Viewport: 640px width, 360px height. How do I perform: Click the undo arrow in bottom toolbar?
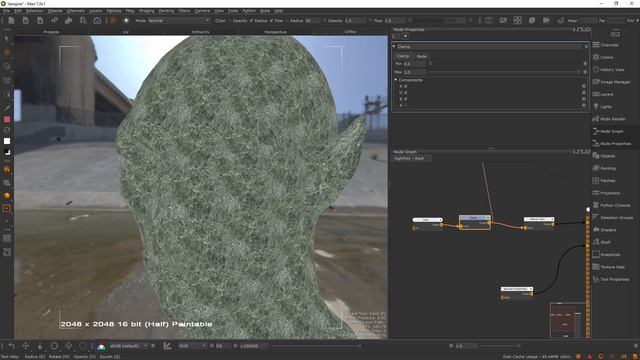(x=11, y=346)
